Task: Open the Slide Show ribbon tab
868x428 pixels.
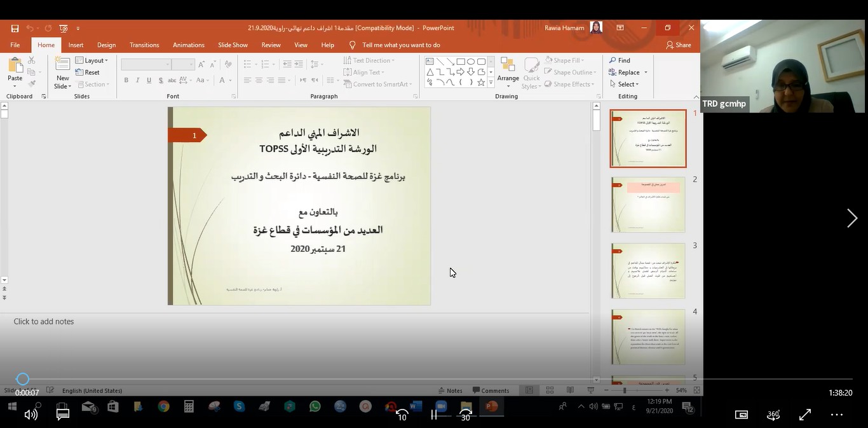Action: click(233, 45)
